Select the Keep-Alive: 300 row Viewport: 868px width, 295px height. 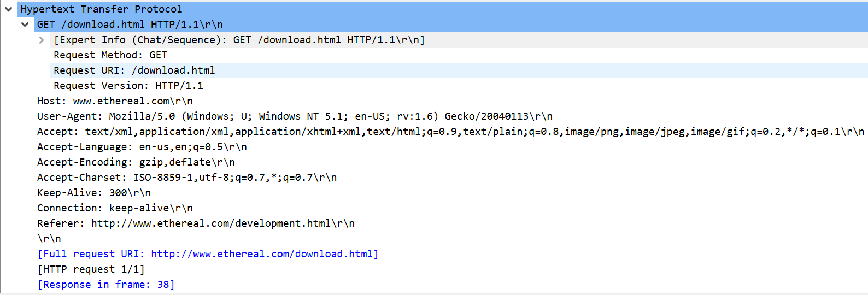[94, 193]
